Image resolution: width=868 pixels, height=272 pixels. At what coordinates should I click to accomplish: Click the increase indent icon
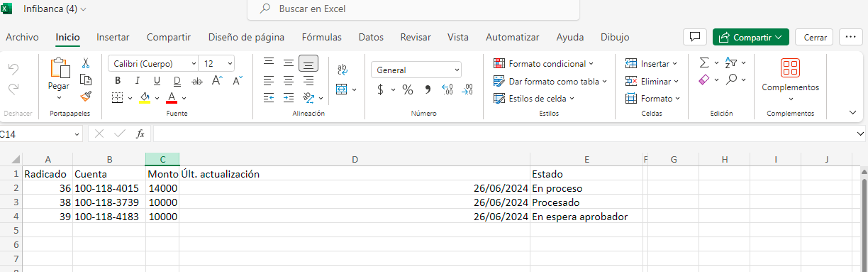click(x=289, y=97)
